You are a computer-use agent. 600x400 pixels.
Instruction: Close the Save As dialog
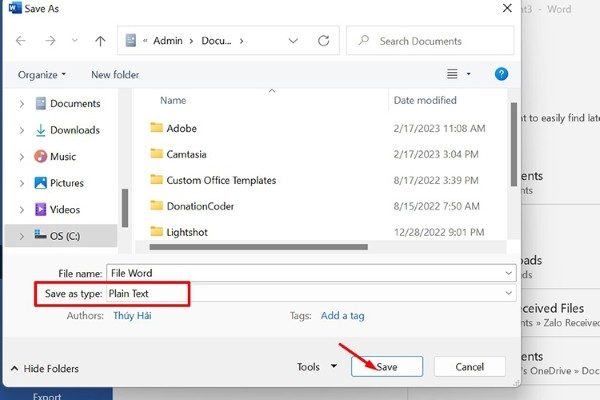pos(507,8)
